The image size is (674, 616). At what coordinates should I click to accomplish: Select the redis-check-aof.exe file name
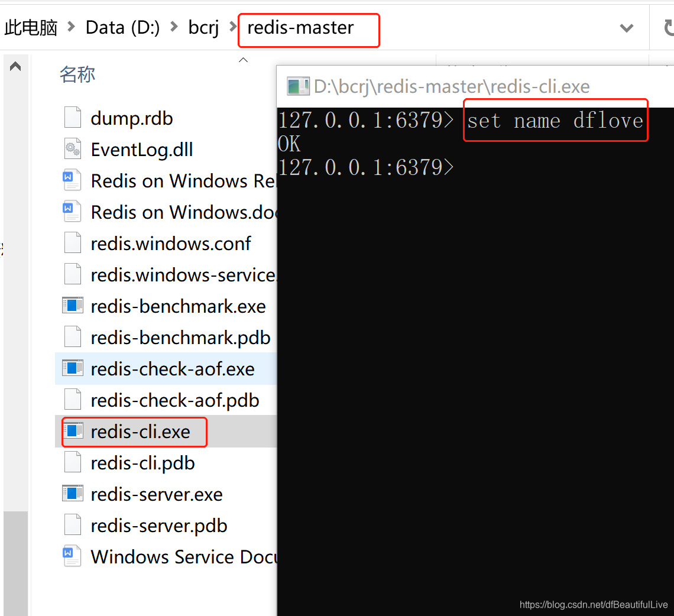coord(173,369)
